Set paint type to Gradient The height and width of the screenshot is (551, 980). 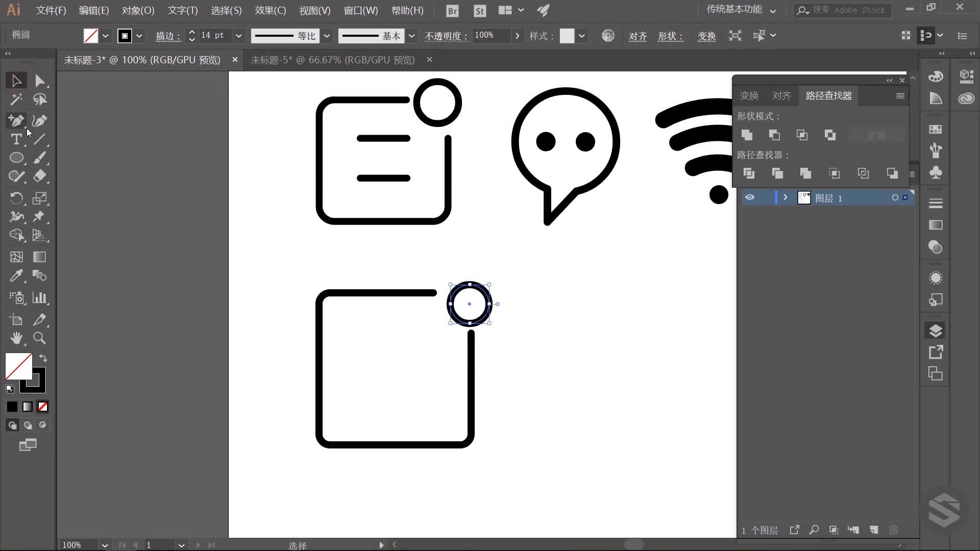(x=28, y=407)
